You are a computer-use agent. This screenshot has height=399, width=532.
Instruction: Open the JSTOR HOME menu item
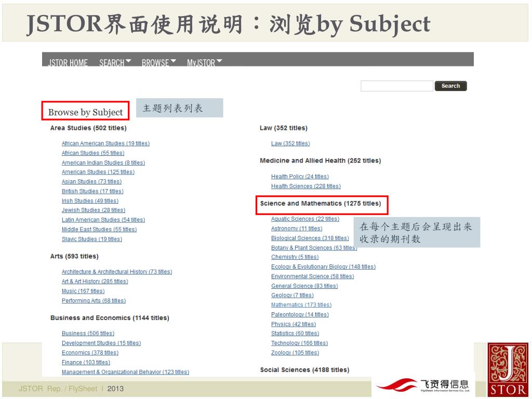point(68,62)
